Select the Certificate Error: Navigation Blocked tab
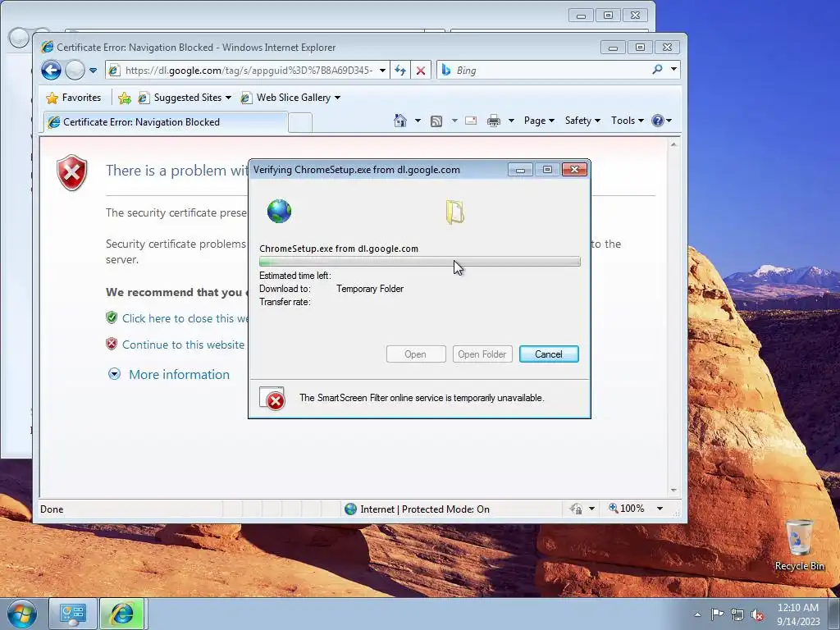This screenshot has height=630, width=840. [166, 122]
